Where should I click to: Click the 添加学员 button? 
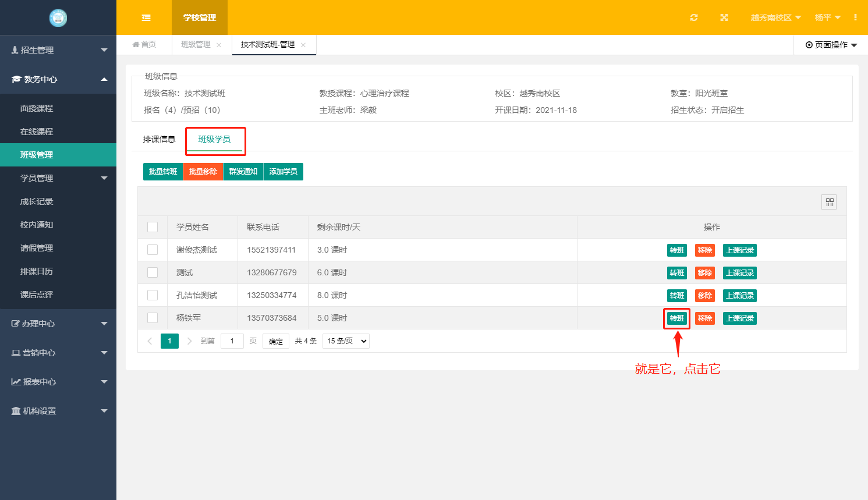pos(284,172)
